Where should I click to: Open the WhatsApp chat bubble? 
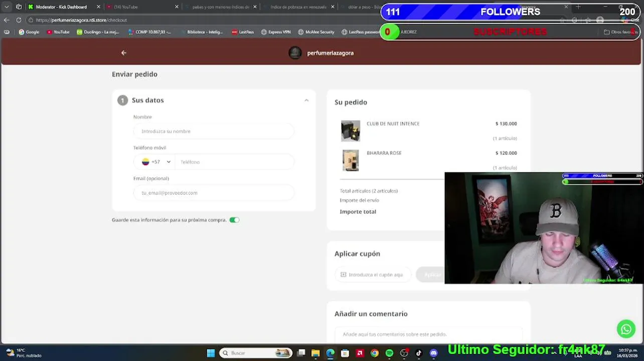tap(626, 329)
